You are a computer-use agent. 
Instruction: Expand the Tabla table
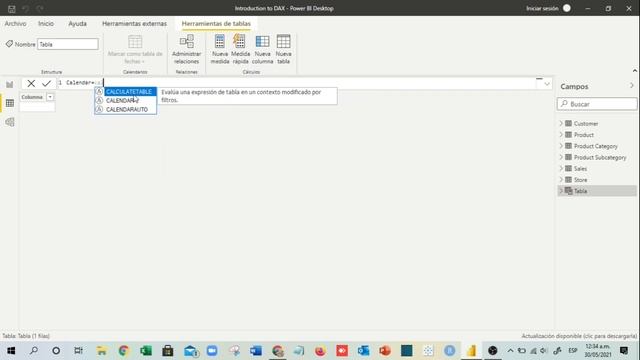(x=561, y=191)
